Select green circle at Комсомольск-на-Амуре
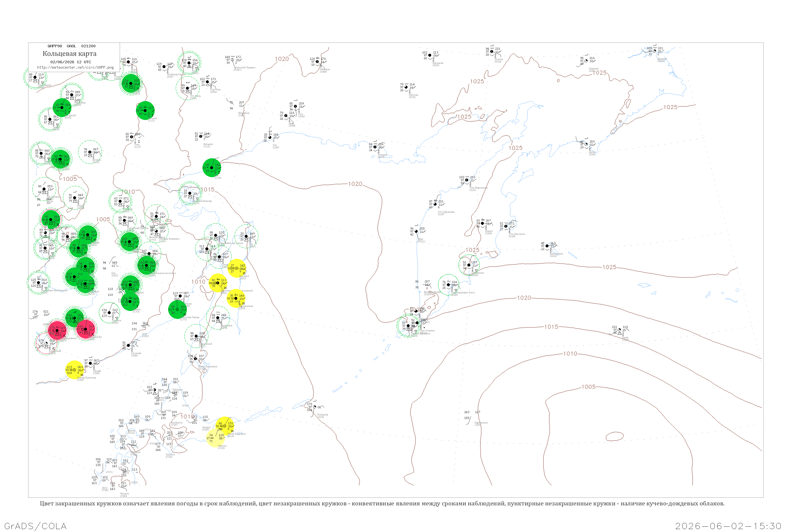 click(147, 265)
